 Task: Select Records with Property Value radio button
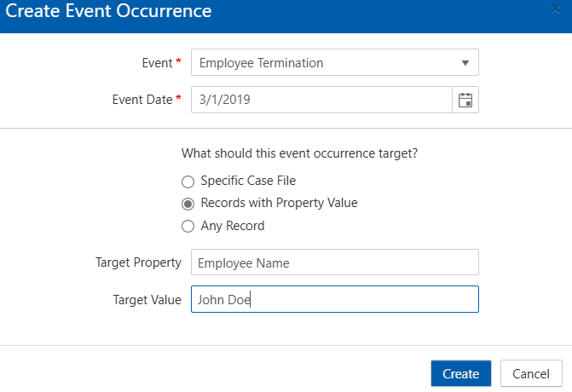[188, 204]
